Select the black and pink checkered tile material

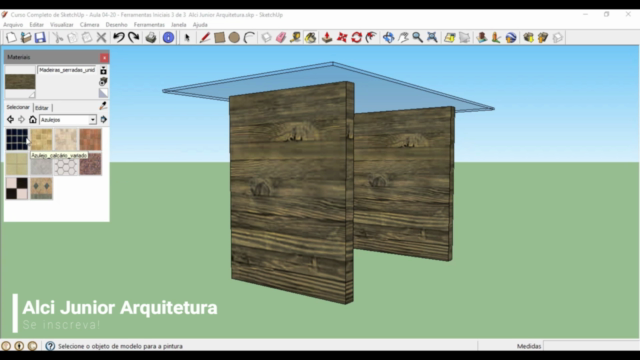(17, 188)
